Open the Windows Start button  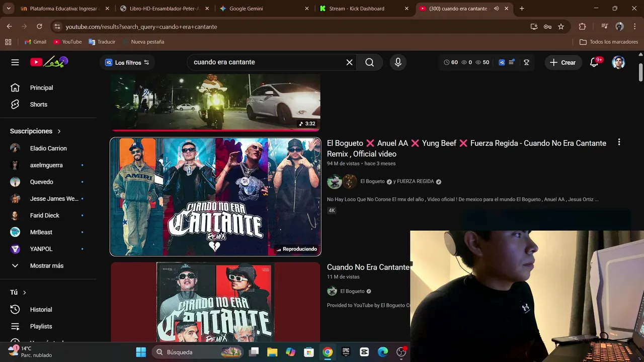pyautogui.click(x=141, y=352)
